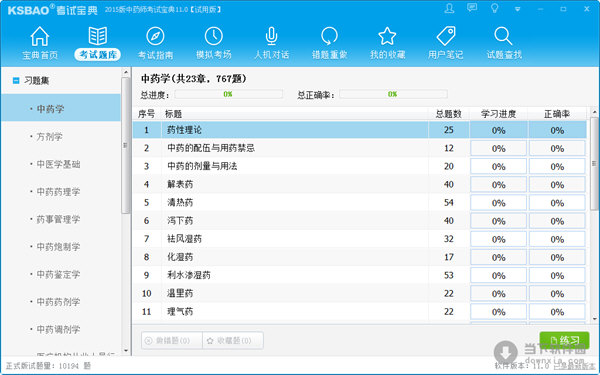Click chapter table scrollbar down arrow

coord(594,319)
